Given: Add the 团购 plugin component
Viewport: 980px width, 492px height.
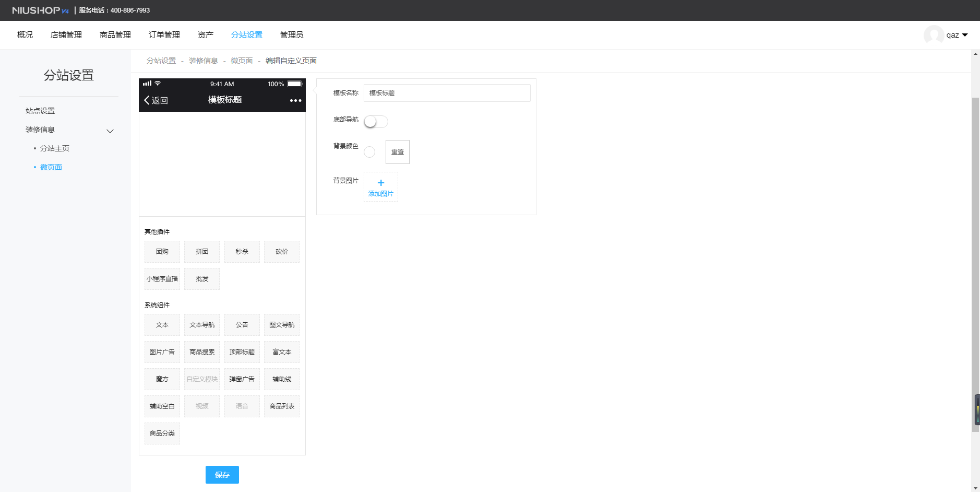Looking at the screenshot, I should 162,252.
